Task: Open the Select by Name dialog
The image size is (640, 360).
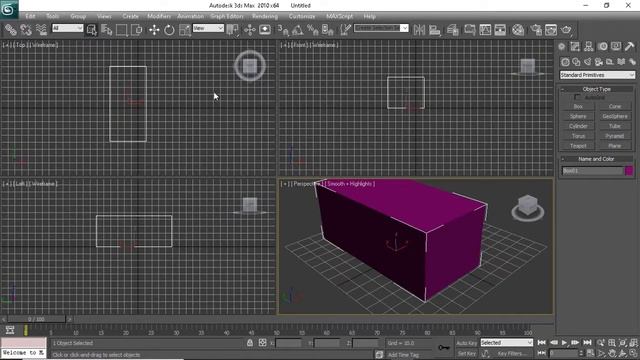Action: pyautogui.click(x=107, y=29)
